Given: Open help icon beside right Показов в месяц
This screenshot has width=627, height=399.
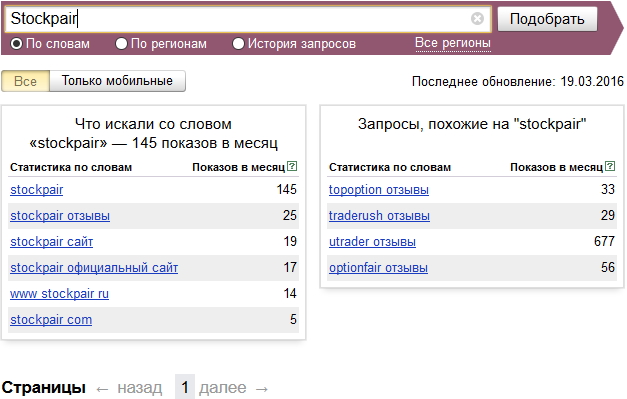Looking at the screenshot, I should [610, 166].
